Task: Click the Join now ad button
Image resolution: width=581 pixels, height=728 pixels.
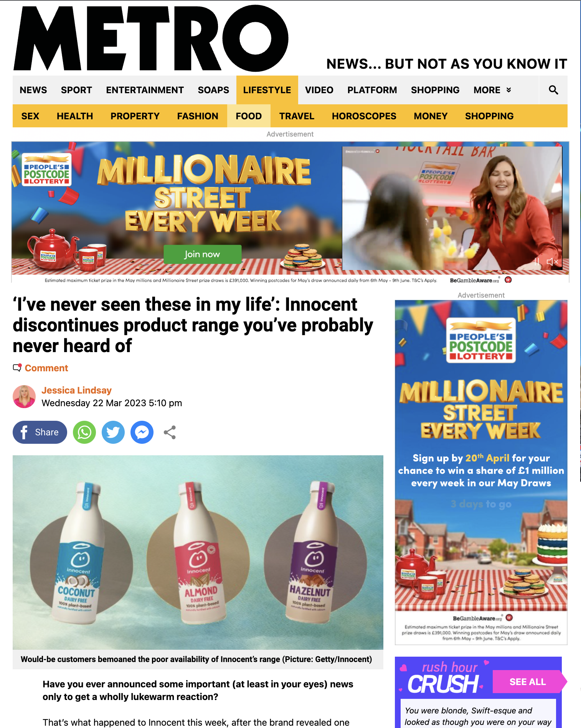Action: 202,254
